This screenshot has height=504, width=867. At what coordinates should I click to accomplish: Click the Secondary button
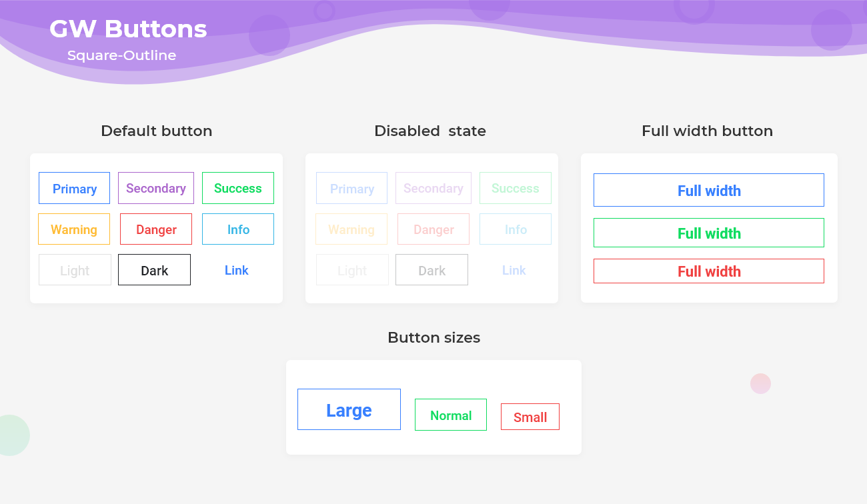155,188
